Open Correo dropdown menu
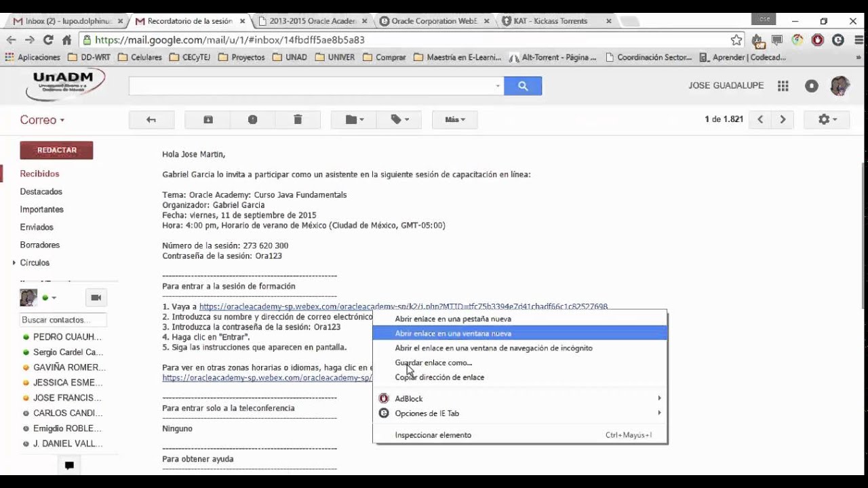This screenshot has height=488, width=868. (42, 120)
